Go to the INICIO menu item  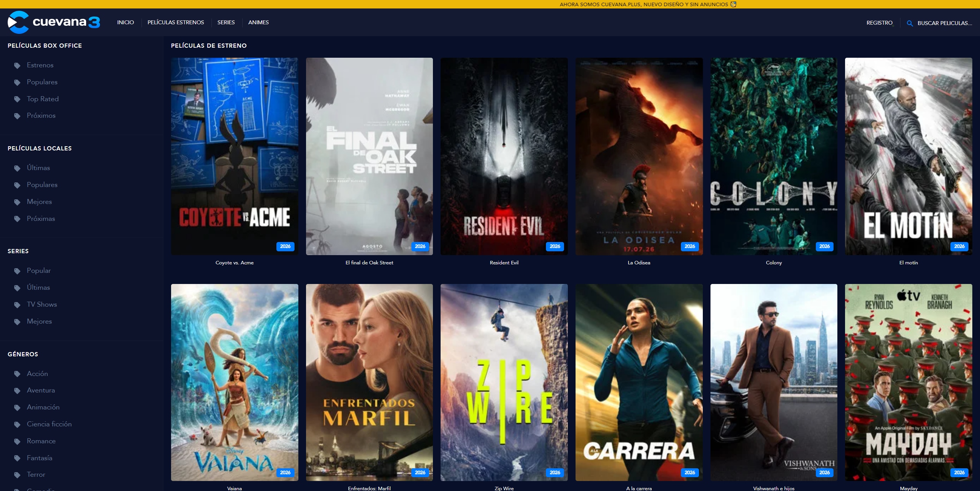125,22
